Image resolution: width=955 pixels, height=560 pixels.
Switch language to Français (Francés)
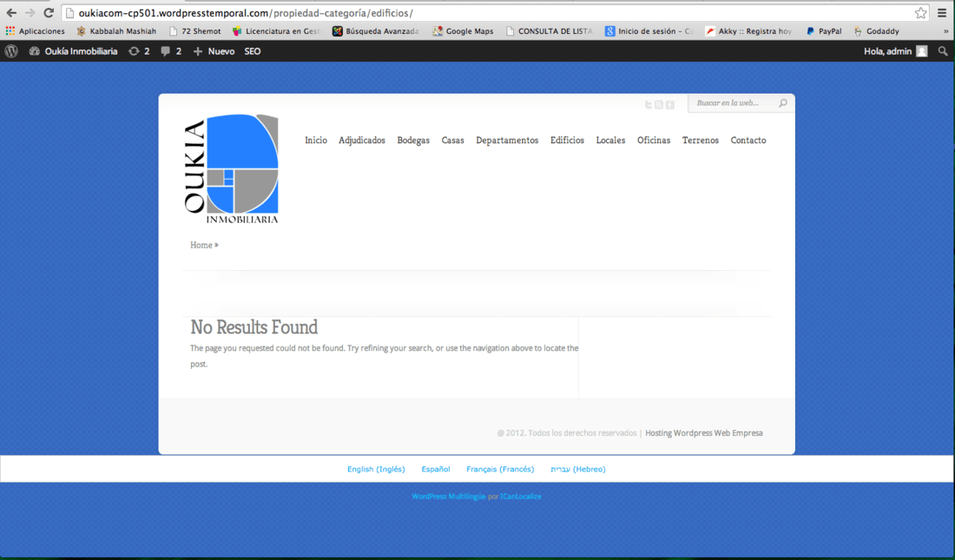pyautogui.click(x=500, y=469)
